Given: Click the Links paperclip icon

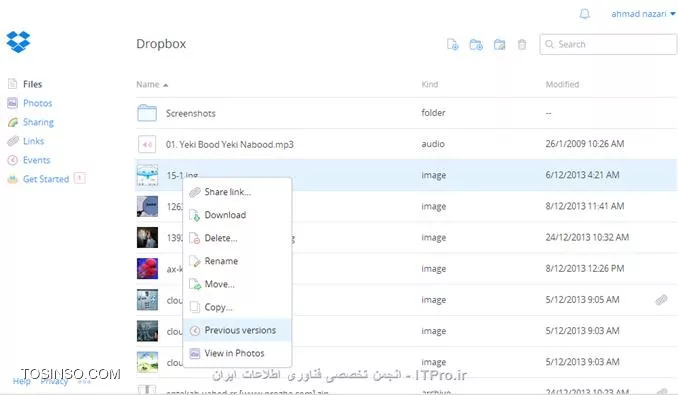Looking at the screenshot, I should pyautogui.click(x=13, y=141).
